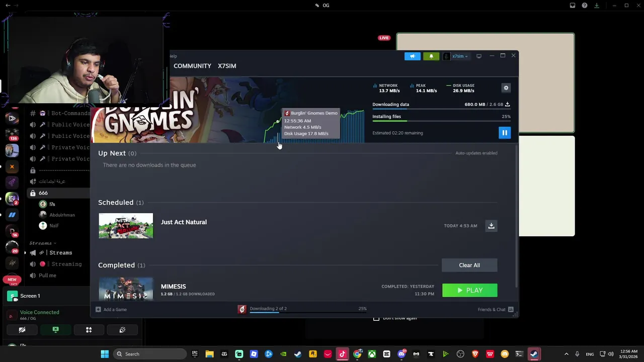
Task: Open Discord server with 20 badge
Action: (x=12, y=247)
